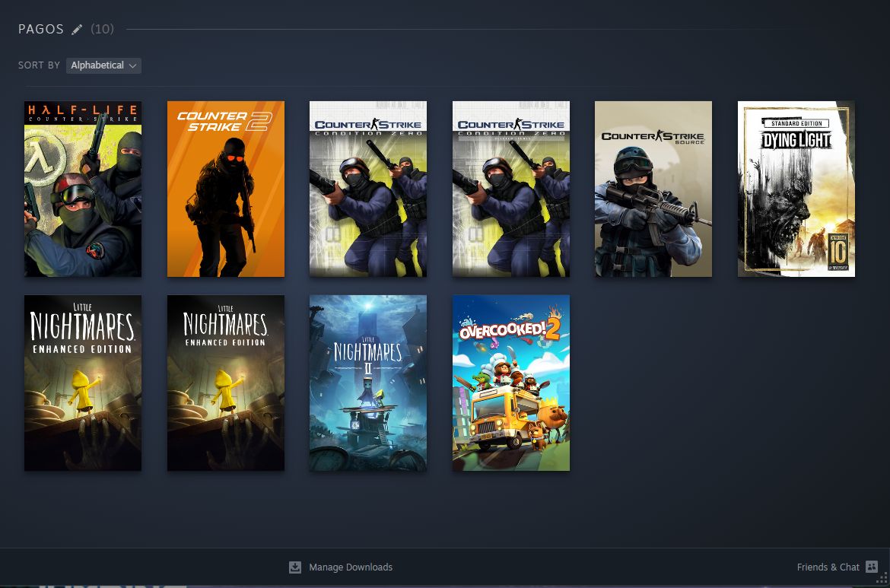Select the Overcooked! 2 game cover

[x=511, y=383]
